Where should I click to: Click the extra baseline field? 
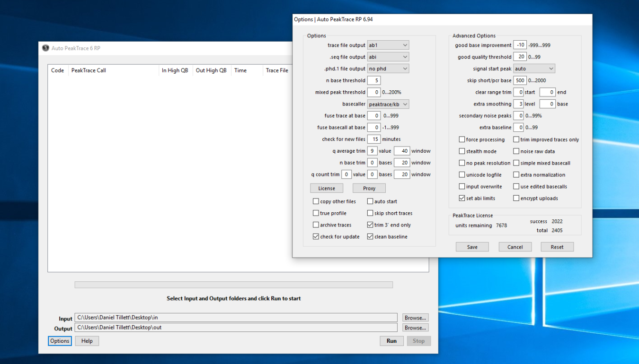[518, 128]
